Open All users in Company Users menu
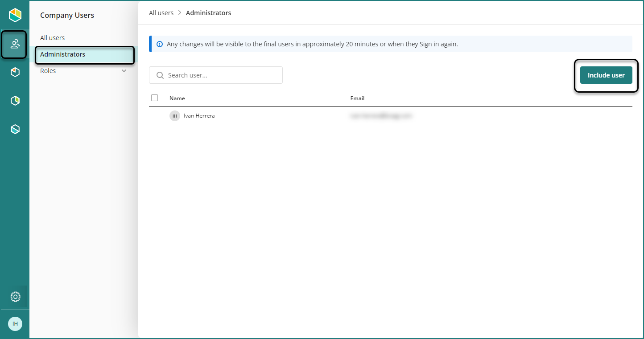644x339 pixels. pos(53,38)
